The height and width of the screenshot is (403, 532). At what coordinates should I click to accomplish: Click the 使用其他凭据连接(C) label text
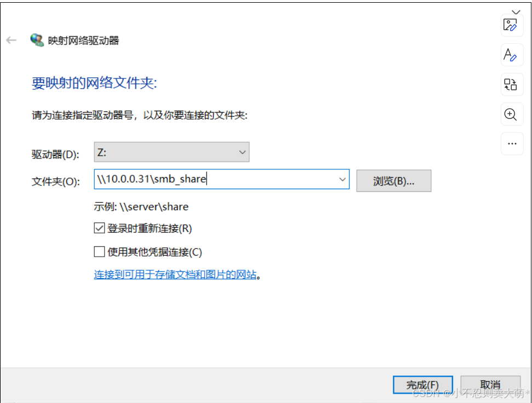(x=155, y=252)
